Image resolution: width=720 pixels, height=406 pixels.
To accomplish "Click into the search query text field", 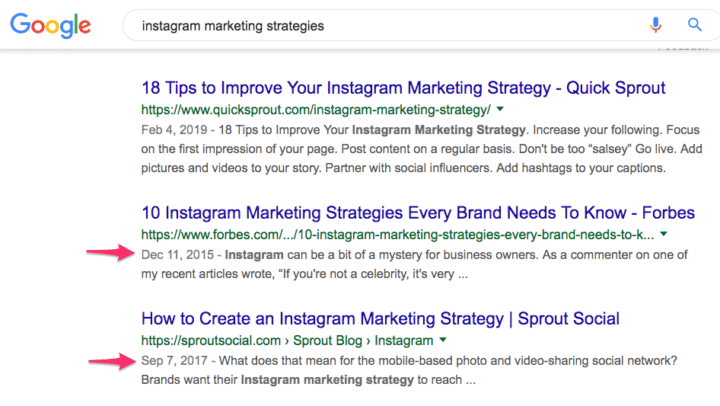I will [x=386, y=26].
